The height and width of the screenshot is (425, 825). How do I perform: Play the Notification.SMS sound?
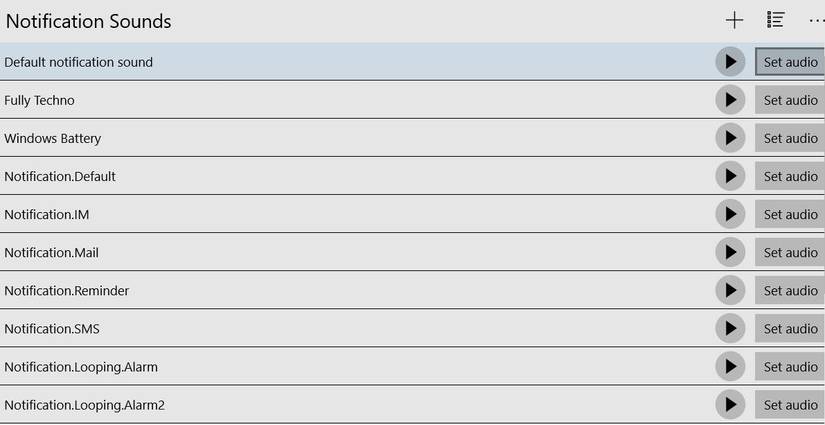730,328
